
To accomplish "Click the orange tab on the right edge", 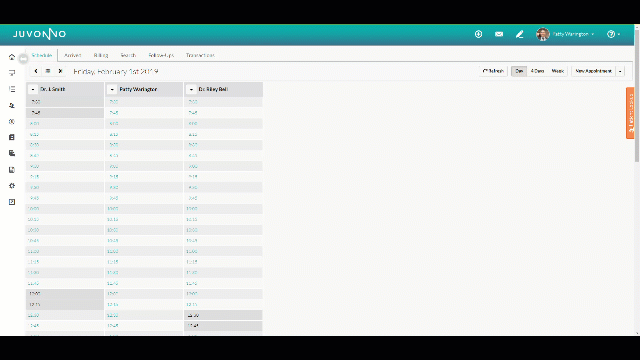I will (x=631, y=113).
